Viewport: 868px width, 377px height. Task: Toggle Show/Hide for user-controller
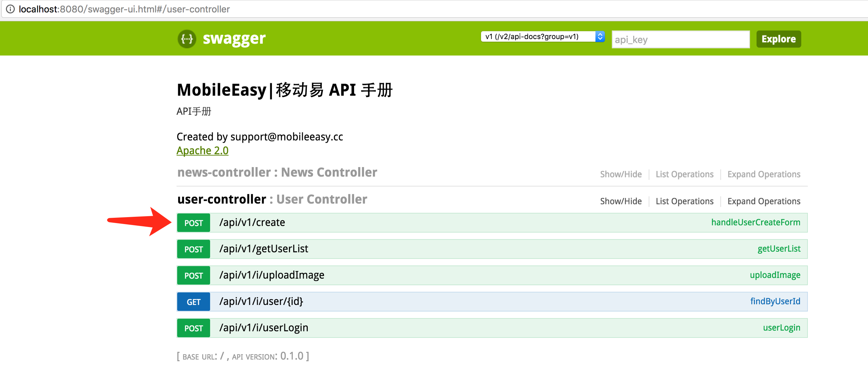(621, 201)
